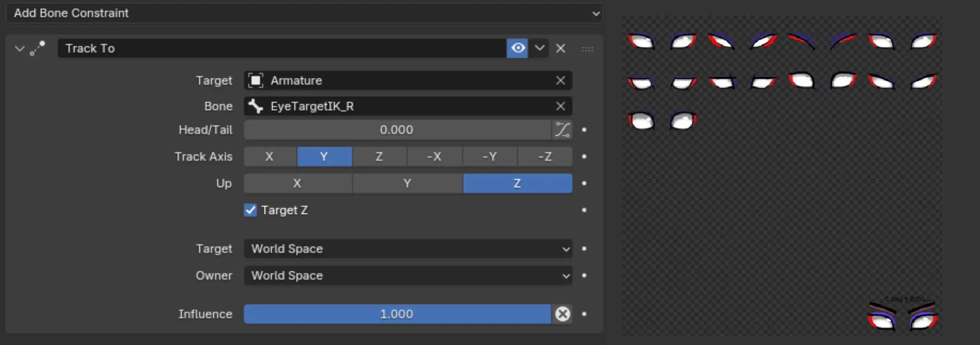
Task: Toggle Track To constraint visibility eye
Action: click(x=518, y=48)
